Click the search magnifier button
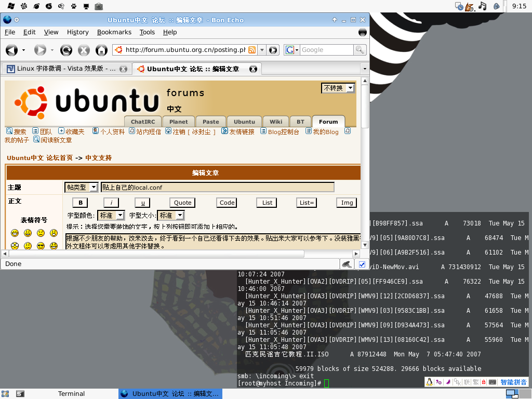 [360, 50]
